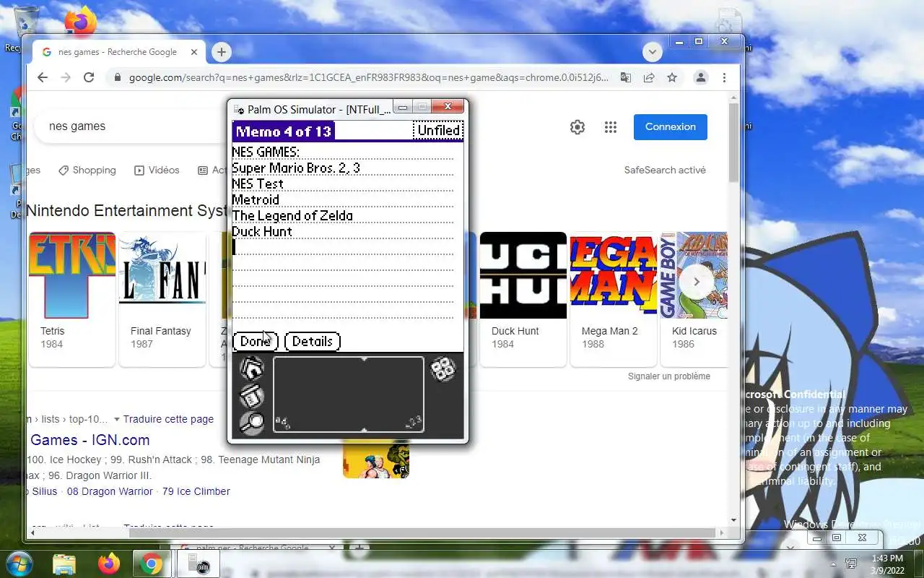The height and width of the screenshot is (578, 924).
Task: Show hidden system tray icons
Action: coord(833,564)
